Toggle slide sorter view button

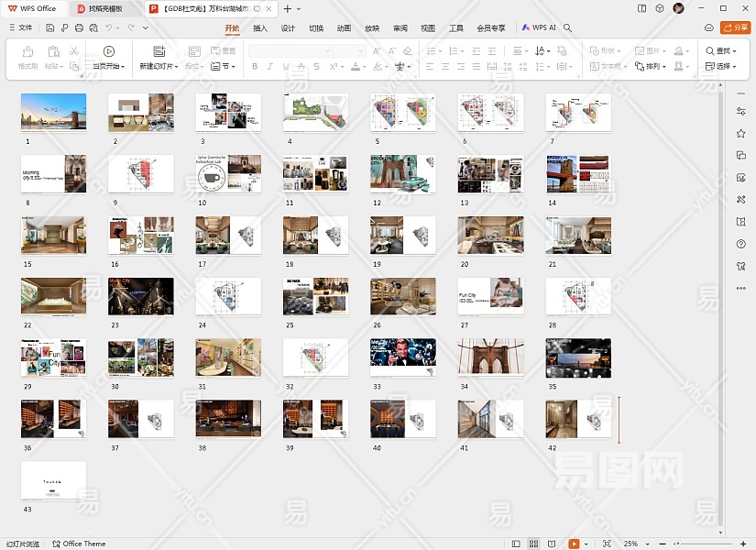tap(535, 544)
